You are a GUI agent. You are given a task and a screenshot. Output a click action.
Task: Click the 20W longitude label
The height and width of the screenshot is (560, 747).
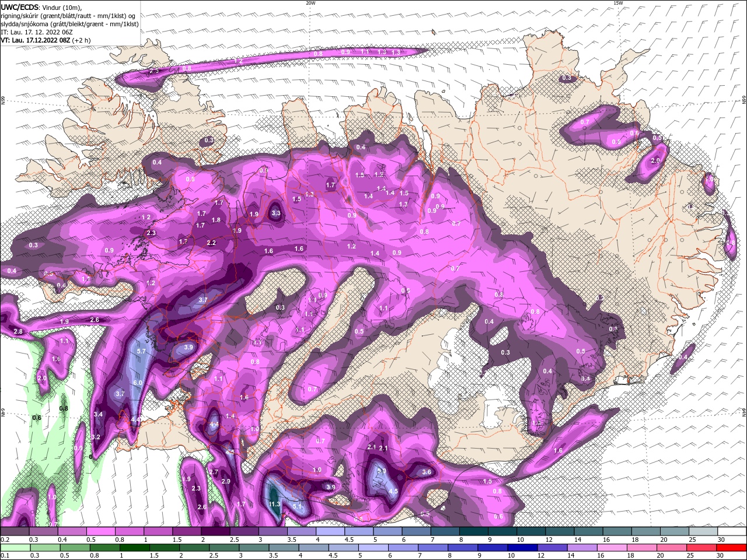[x=310, y=3]
